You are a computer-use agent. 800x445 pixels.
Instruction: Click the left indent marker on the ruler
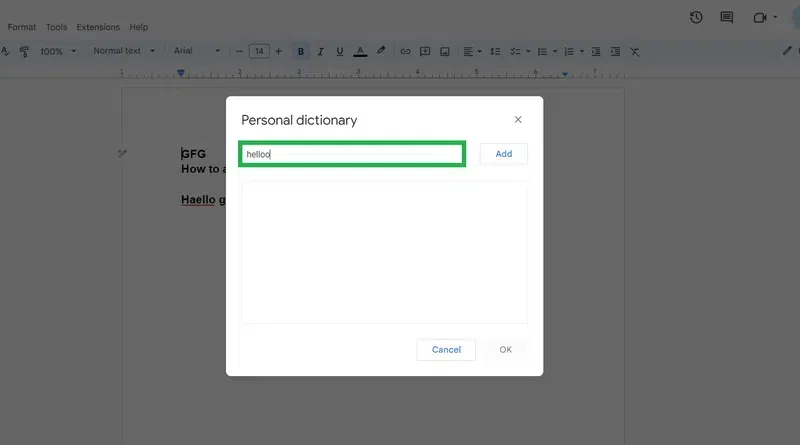tap(181, 73)
